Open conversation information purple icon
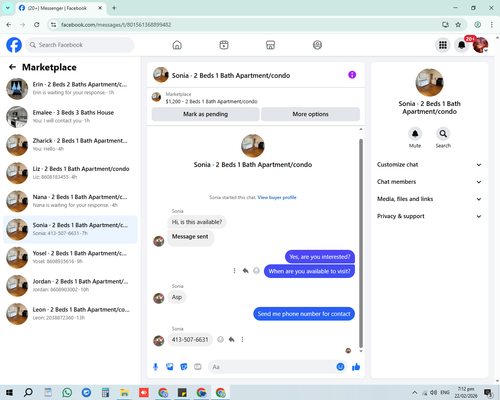The height and width of the screenshot is (400, 500). (x=352, y=75)
